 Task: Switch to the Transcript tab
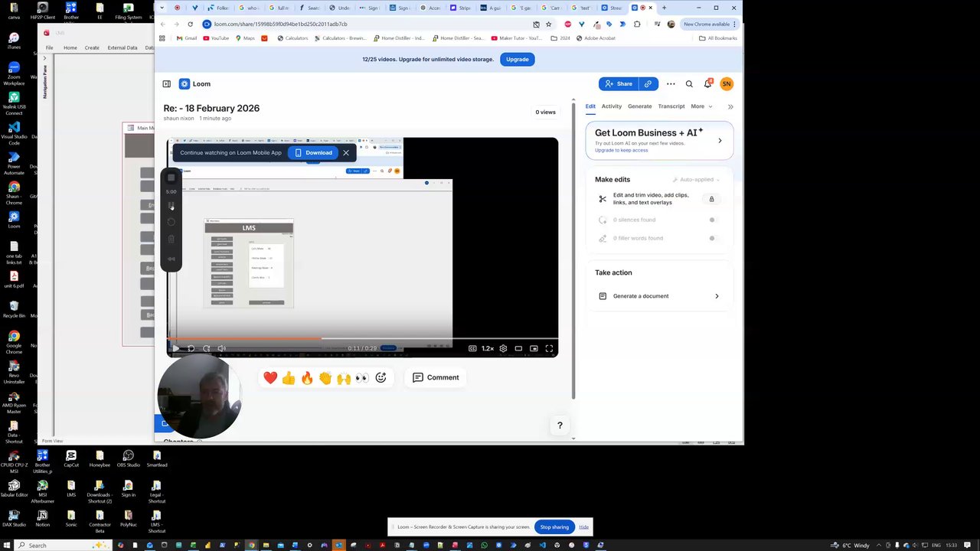671,106
